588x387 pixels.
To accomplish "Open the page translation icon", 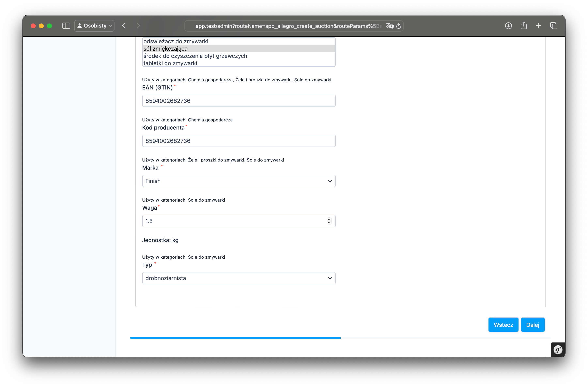I will point(390,26).
